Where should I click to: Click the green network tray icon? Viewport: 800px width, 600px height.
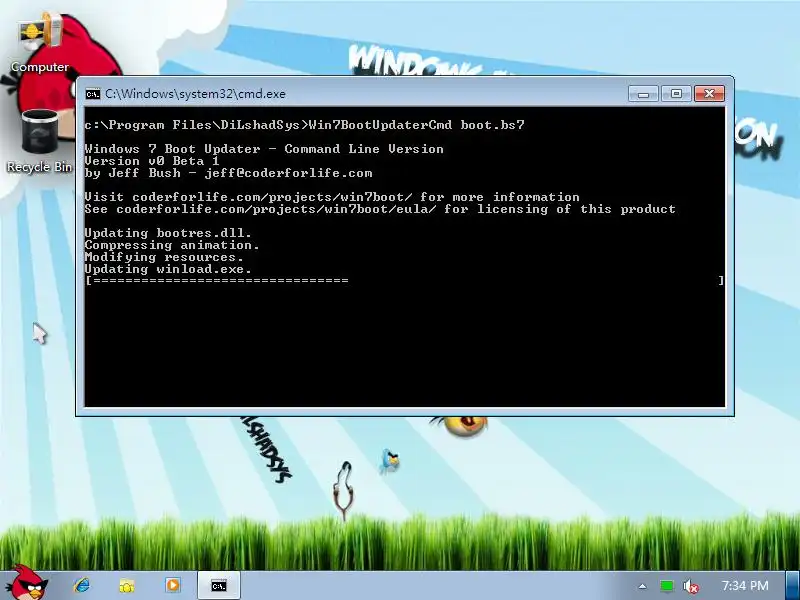666,586
